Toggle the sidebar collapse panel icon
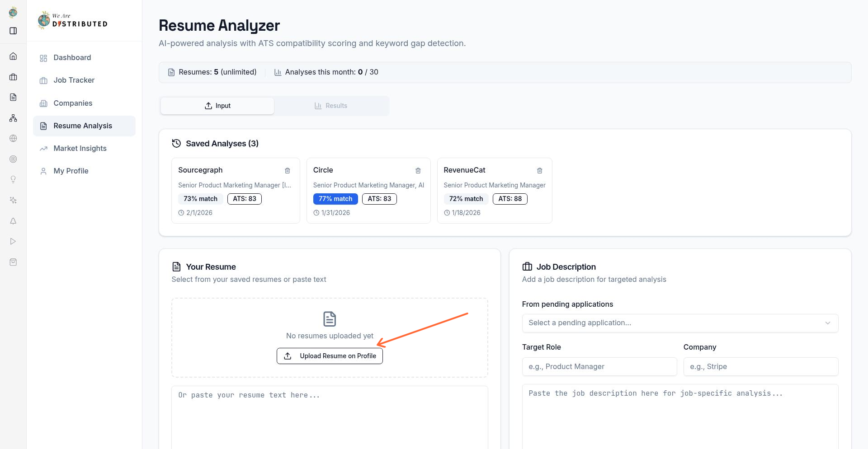 click(13, 31)
